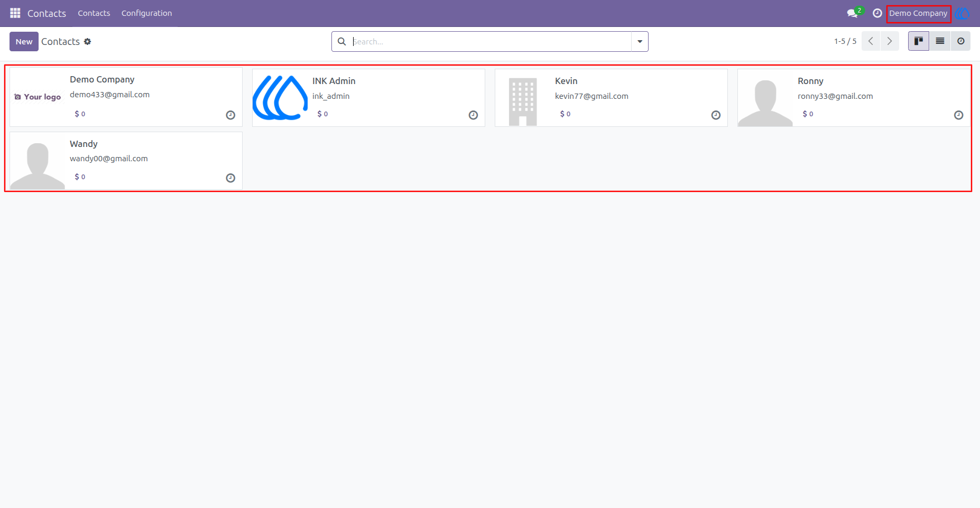Open the activities clock in top bar
This screenshot has height=508, width=980.
(877, 13)
